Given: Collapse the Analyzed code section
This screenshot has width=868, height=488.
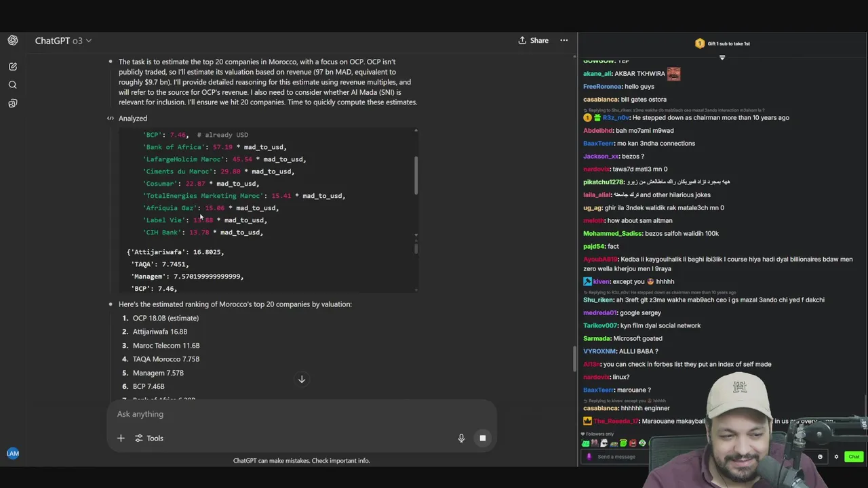Looking at the screenshot, I should [x=133, y=118].
